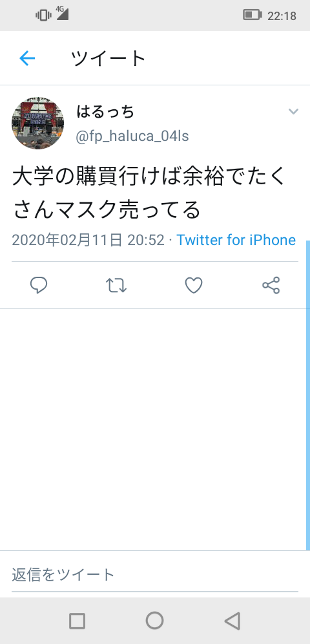Retweet this tweet using the arrows icon
The height and width of the screenshot is (644, 310).
tap(116, 285)
